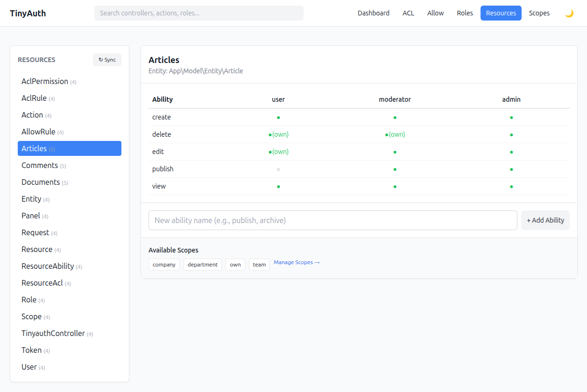Select Panel resource in sidebar
This screenshot has width=587, height=392.
click(x=70, y=216)
